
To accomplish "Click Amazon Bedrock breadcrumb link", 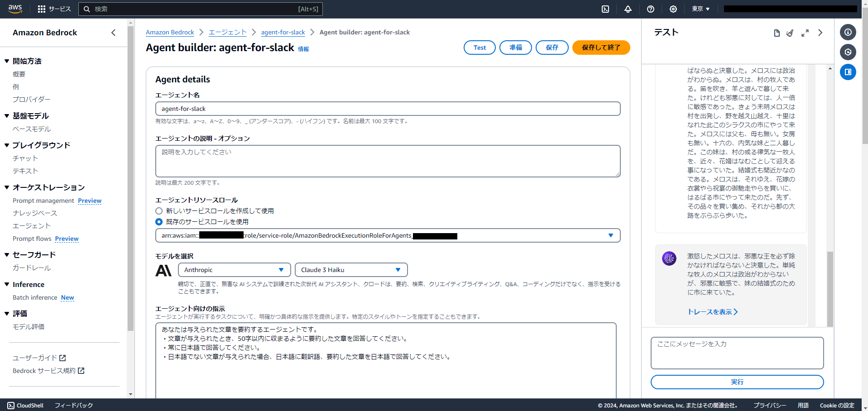I will pos(170,32).
